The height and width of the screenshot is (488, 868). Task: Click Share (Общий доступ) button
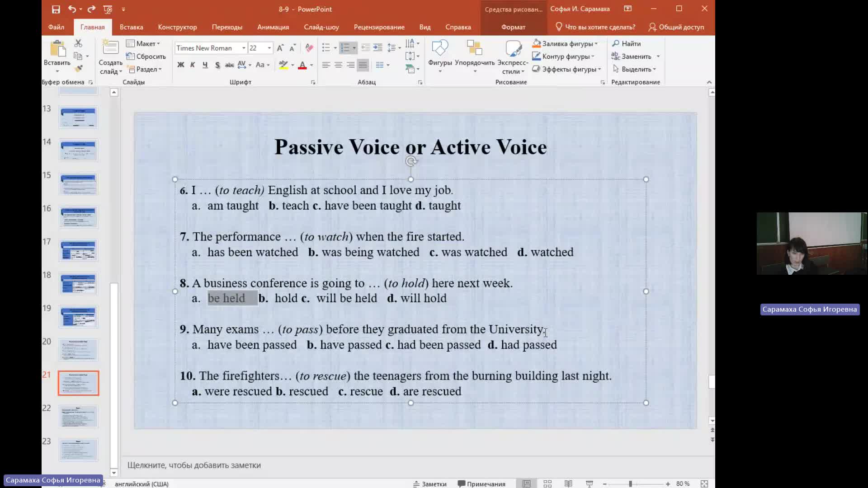click(676, 27)
